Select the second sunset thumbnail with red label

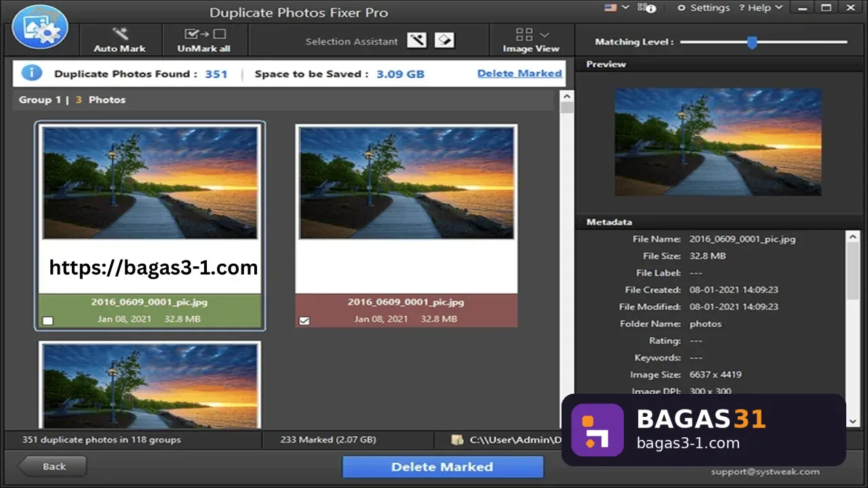[x=406, y=183]
